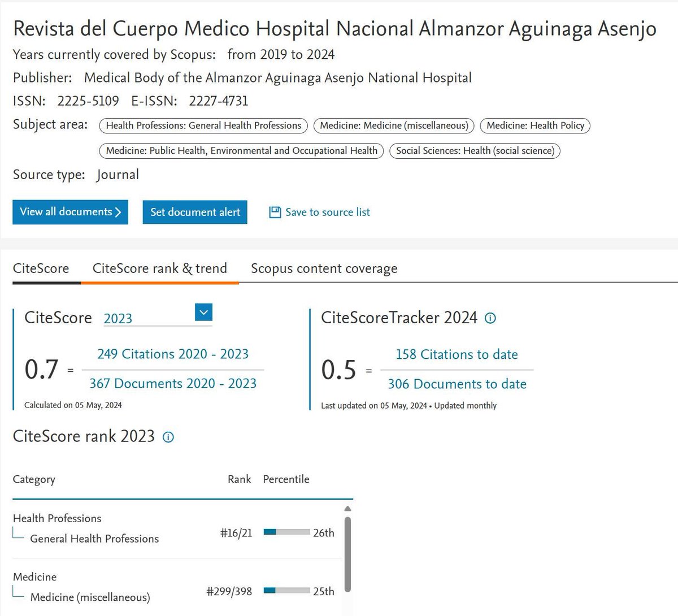Screen dimensions: 678x616
Task: Open 367 Documents 2020 - 2023 link
Action: pyautogui.click(x=173, y=384)
